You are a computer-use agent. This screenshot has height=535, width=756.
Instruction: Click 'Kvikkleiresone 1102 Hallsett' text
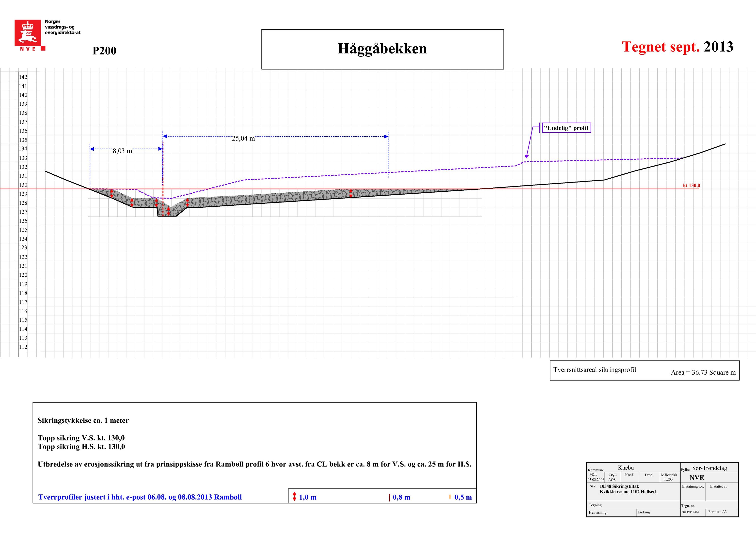pyautogui.click(x=628, y=491)
